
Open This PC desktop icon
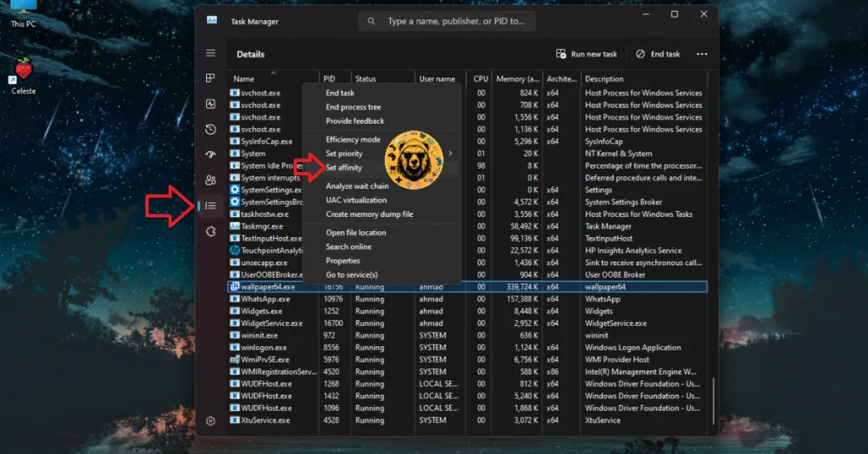(x=23, y=14)
